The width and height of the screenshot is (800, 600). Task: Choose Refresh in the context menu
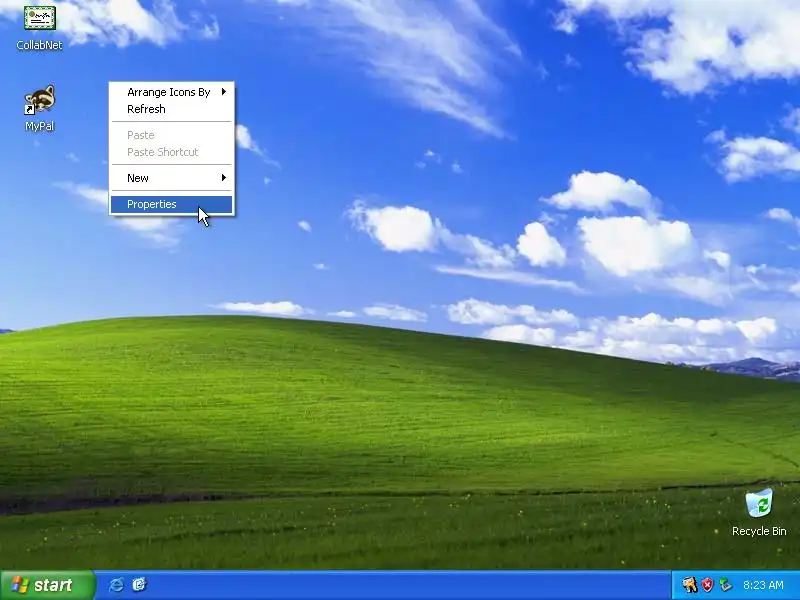(x=171, y=109)
